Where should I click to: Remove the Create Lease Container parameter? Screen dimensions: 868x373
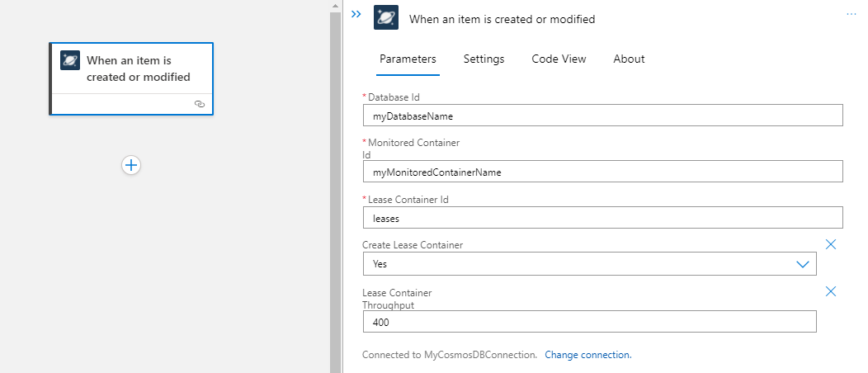(831, 244)
